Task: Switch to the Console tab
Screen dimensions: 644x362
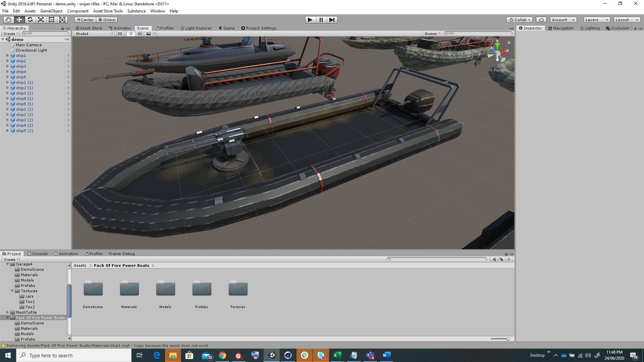Action: 38,254
